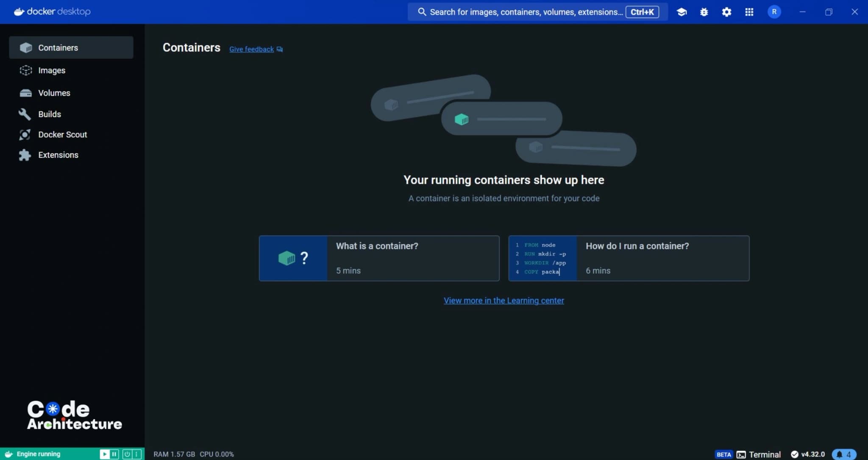Open the Images section in sidebar
Screen dimensions: 868x460
(71, 70)
